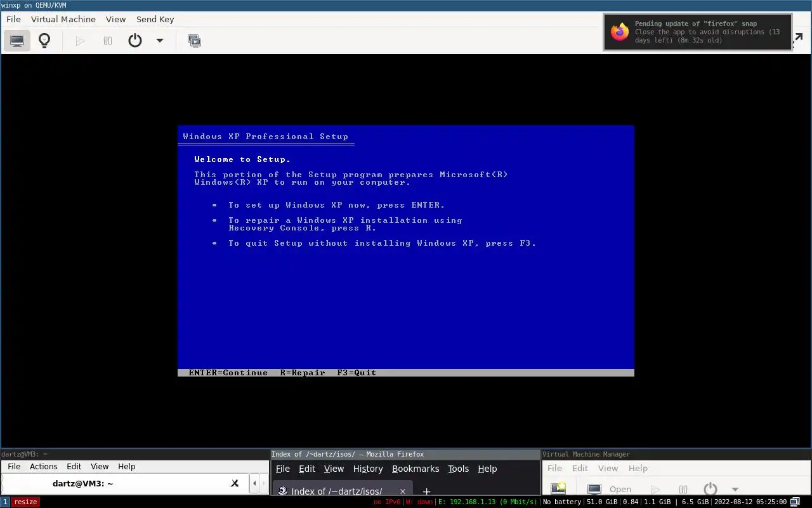Click the no IPv6 status entry
The image size is (812, 508).
click(387, 502)
